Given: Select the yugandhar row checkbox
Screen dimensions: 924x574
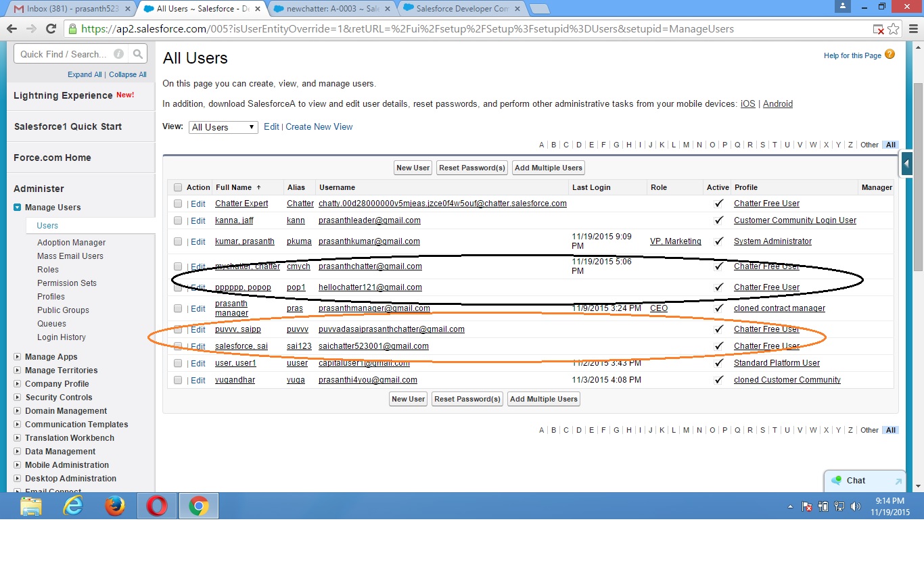Looking at the screenshot, I should coord(178,380).
